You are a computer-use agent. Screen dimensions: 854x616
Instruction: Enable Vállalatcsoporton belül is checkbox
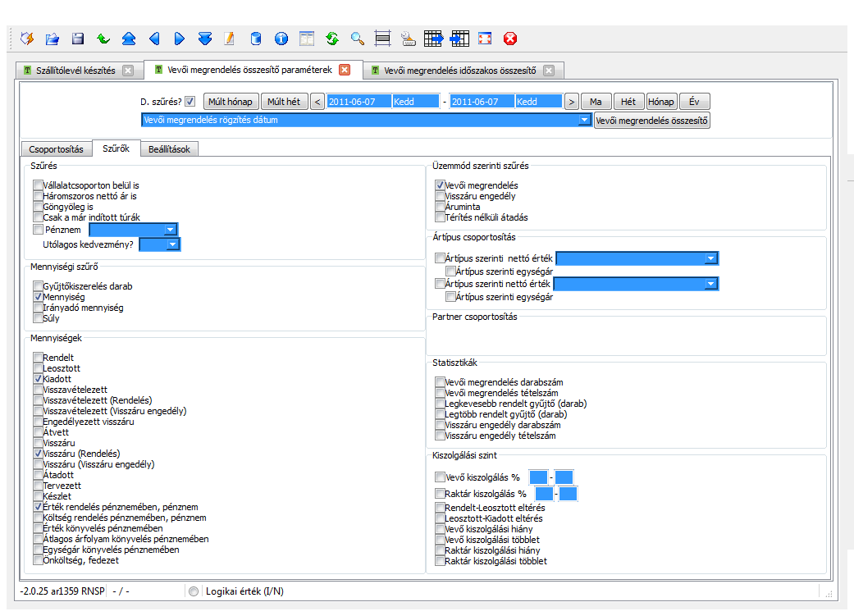(x=38, y=185)
